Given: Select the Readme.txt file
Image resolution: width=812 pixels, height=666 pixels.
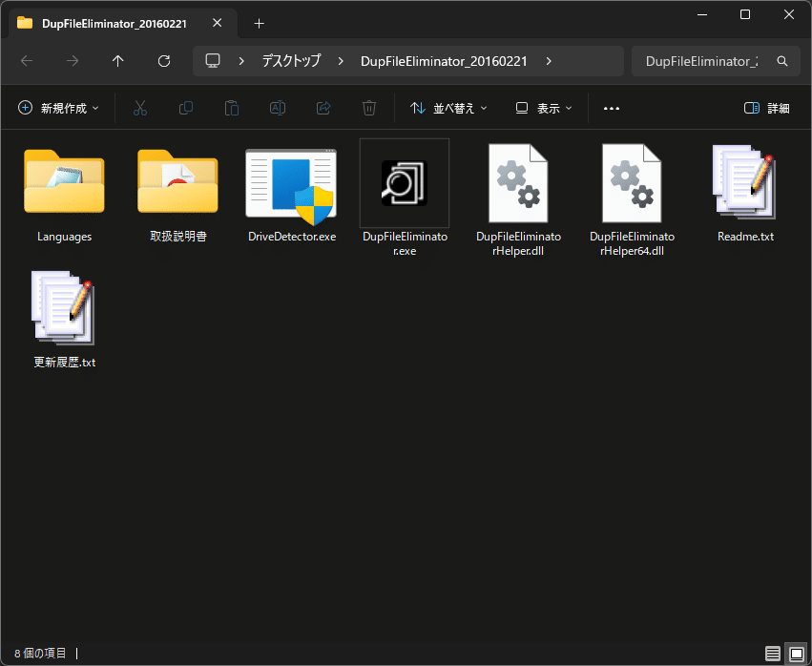Looking at the screenshot, I should pyautogui.click(x=745, y=182).
